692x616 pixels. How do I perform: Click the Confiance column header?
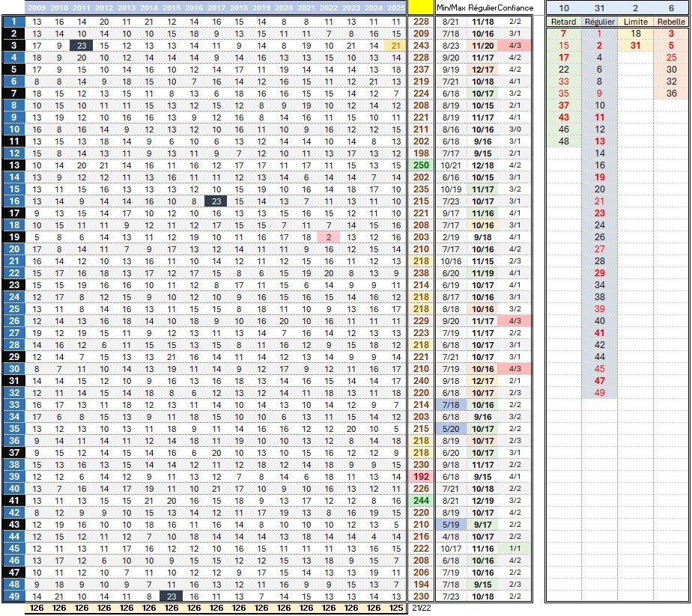click(515, 7)
